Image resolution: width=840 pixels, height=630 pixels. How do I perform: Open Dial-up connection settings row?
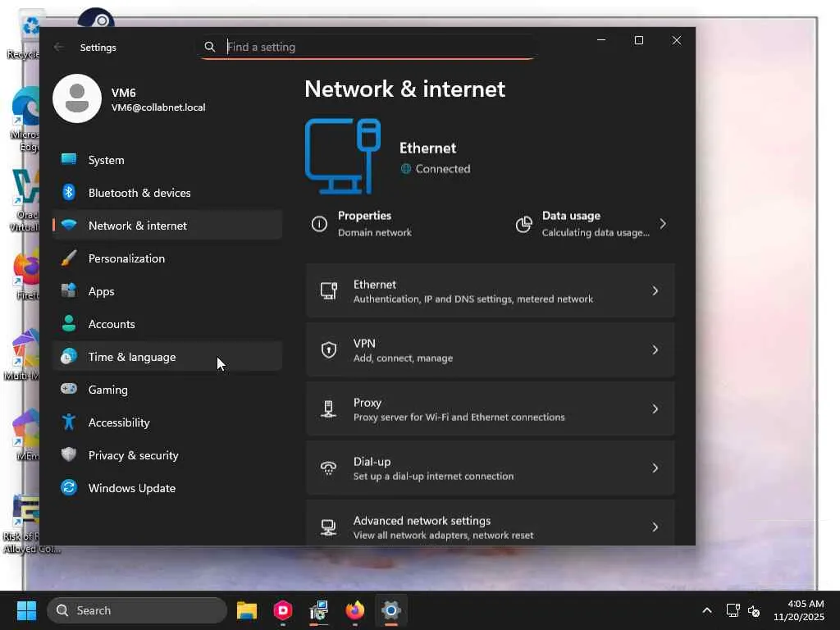click(491, 468)
